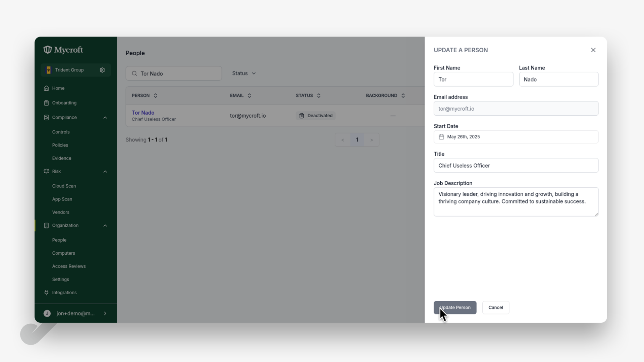This screenshot has height=362, width=644.
Task: Click the Integrations plug icon
Action: (46, 293)
